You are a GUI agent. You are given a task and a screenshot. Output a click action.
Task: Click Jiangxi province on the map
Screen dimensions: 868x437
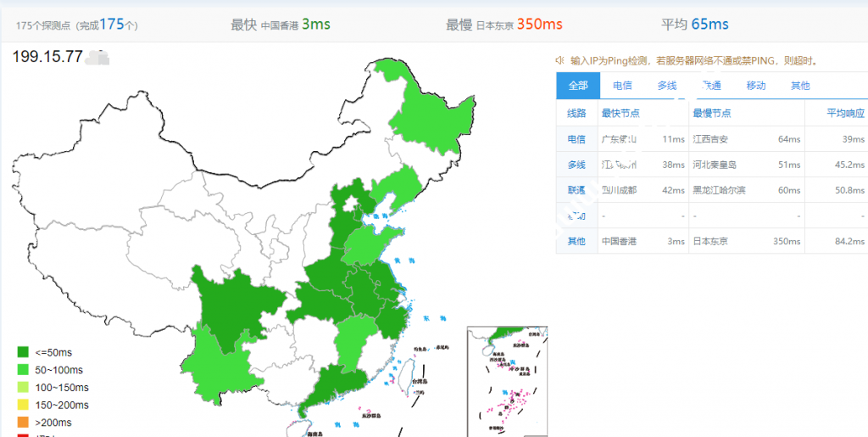click(352, 340)
